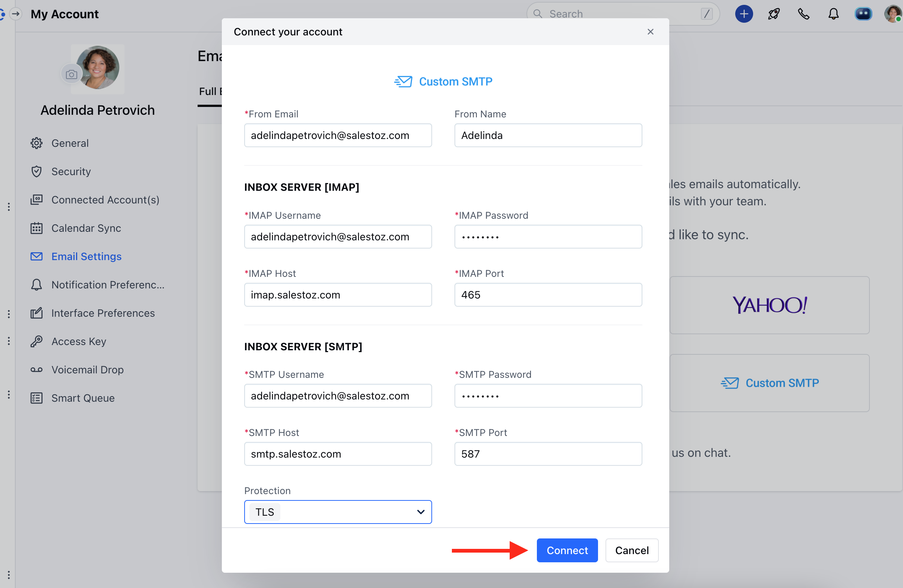Open the rocket icon in top bar
This screenshot has width=903, height=588.
point(774,14)
